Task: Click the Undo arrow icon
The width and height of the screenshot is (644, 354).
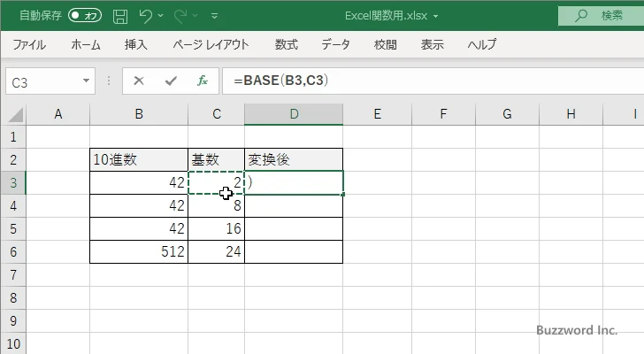Action: [x=145, y=16]
